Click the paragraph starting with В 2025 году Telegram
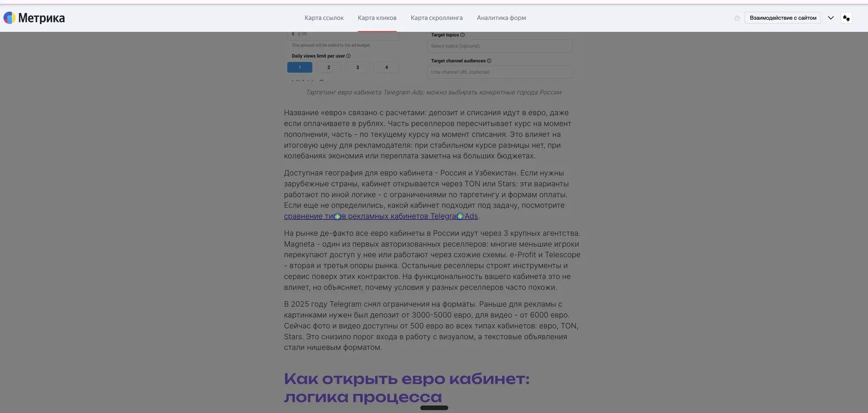Screen dimensions: 868x413 point(431,326)
